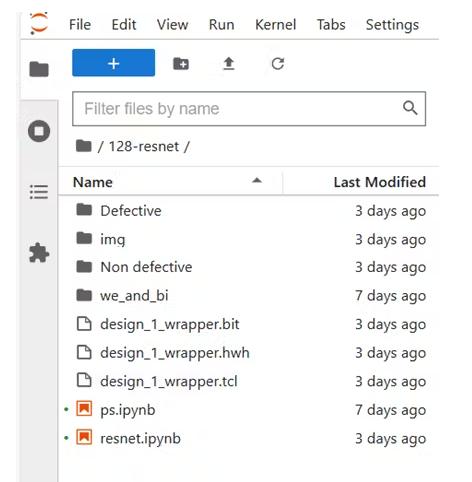
Task: Open the File Browser sidebar tab
Action: pyautogui.click(x=39, y=69)
